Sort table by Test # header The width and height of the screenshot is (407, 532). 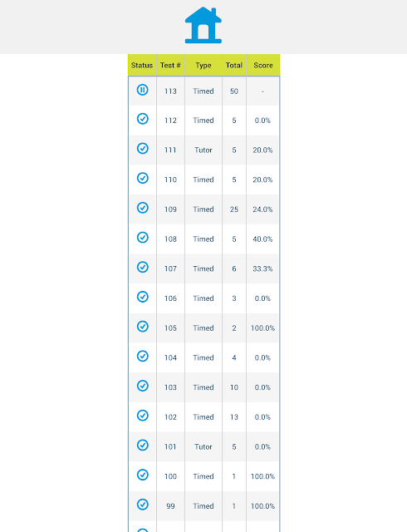pos(170,65)
